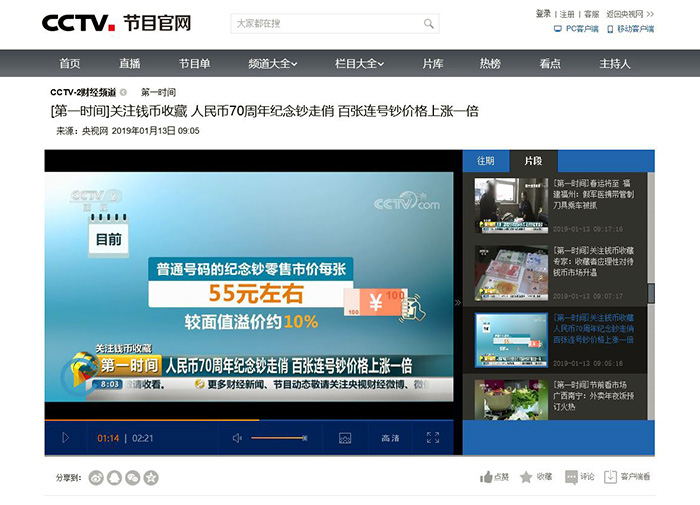
Task: Click the 点赞 thumbs-up icon
Action: coord(487,477)
